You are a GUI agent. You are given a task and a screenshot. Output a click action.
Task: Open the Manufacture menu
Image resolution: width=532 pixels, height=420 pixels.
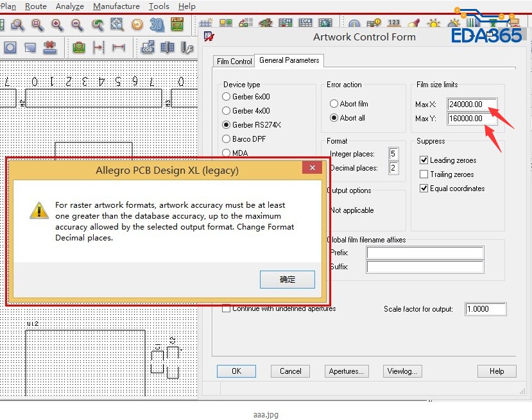(x=116, y=6)
